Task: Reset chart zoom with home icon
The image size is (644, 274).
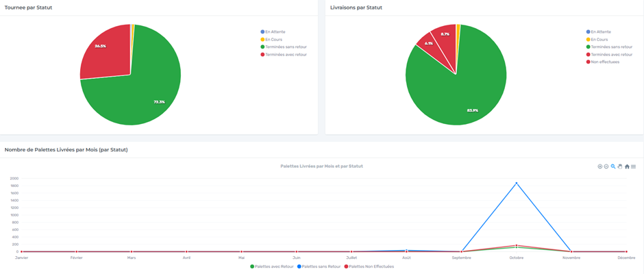Action: (x=627, y=166)
